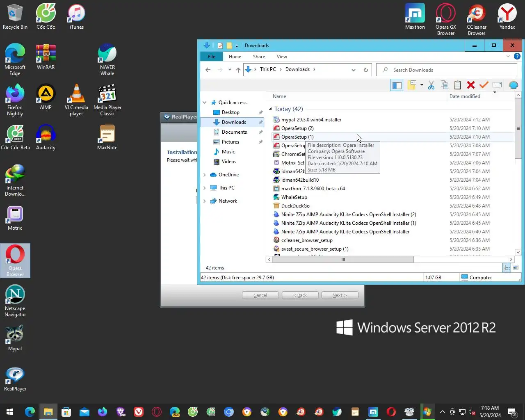Image resolution: width=525 pixels, height=420 pixels.
Task: Select the NAVER Whale desktop icon
Action: (107, 60)
